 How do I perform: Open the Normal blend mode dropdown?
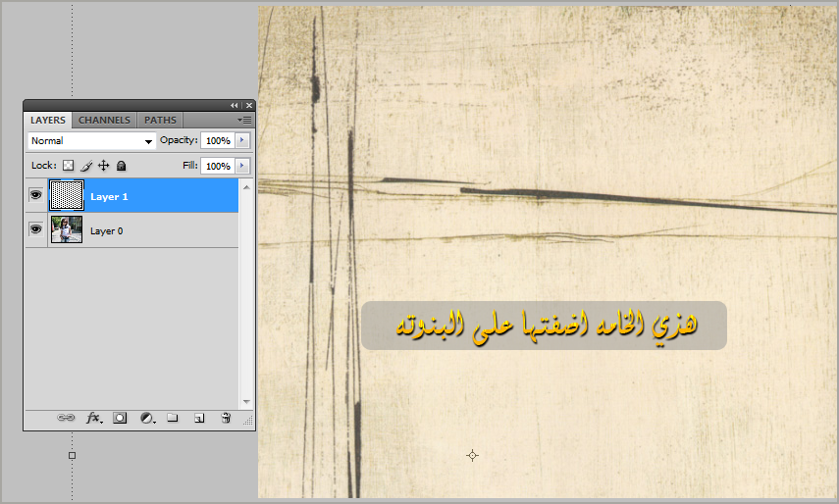coord(92,141)
